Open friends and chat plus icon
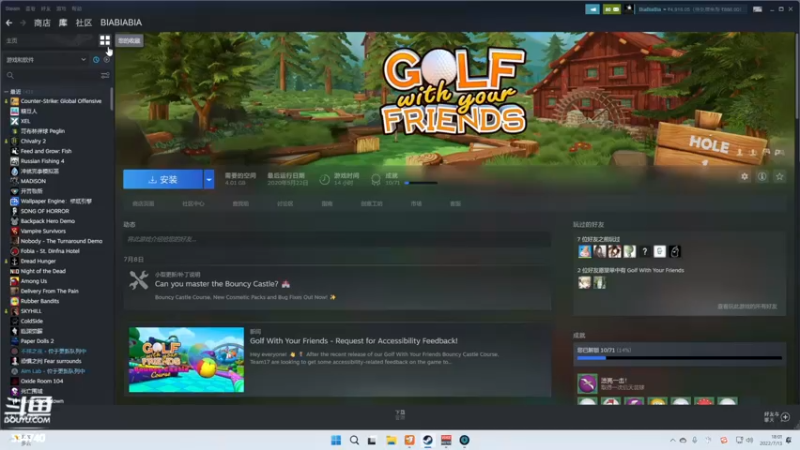800x450 pixels. [785, 417]
